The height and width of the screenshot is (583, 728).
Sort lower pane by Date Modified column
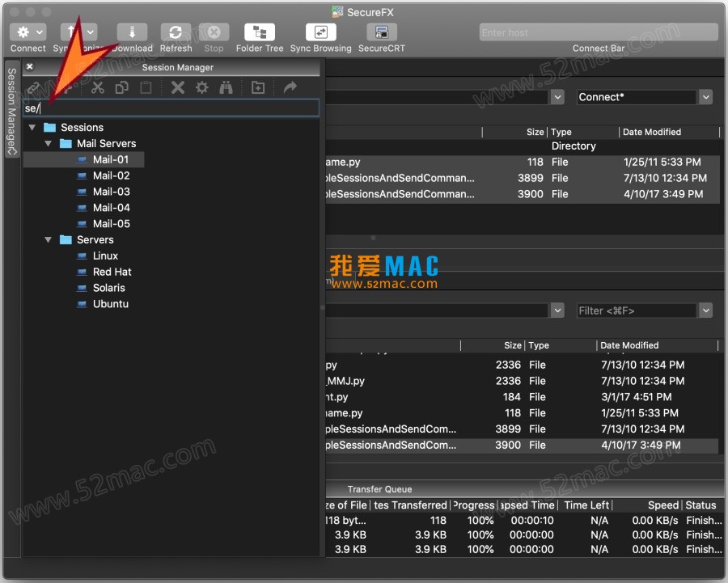[629, 345]
